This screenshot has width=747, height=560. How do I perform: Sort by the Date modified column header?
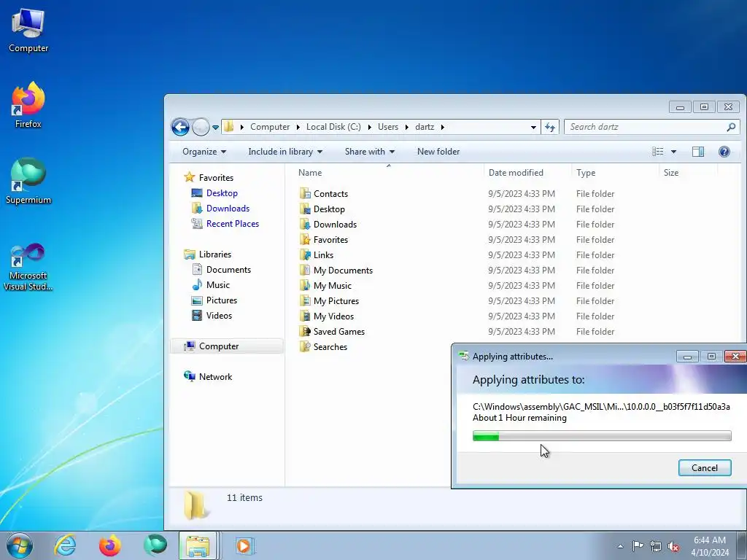[x=516, y=173]
